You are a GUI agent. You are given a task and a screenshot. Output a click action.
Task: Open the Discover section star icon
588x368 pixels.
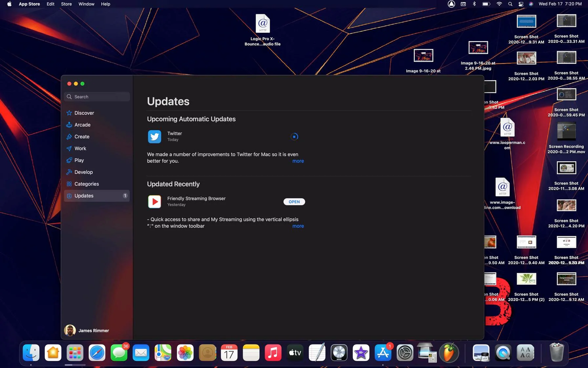(x=69, y=113)
